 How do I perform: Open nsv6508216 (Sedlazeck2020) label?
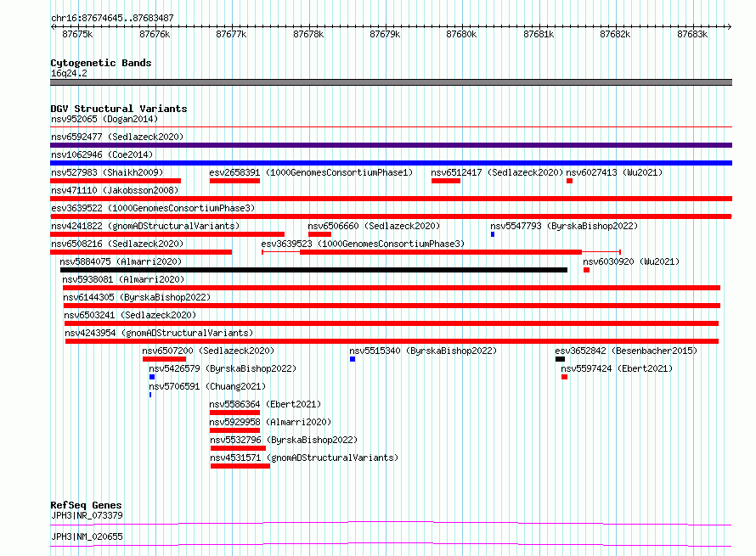tap(117, 244)
